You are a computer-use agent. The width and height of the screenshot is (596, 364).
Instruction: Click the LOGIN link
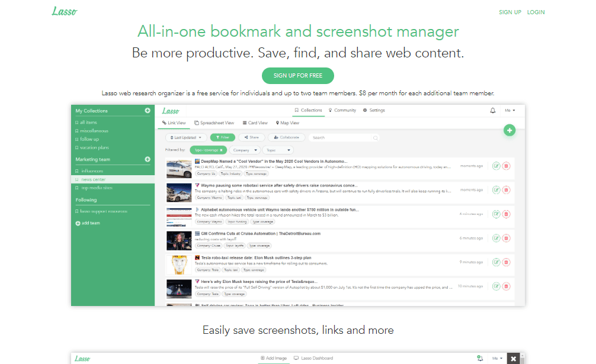[536, 12]
